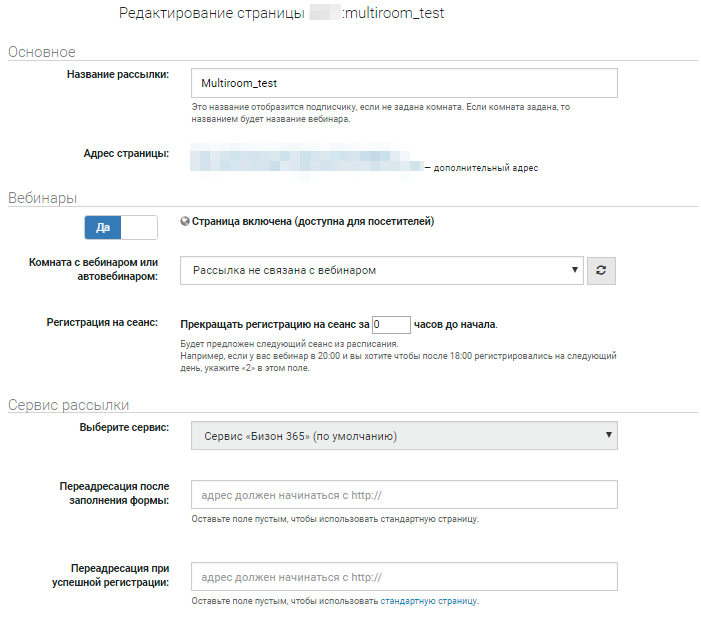This screenshot has width=701, height=641.
Task: Click the "Выберите сервис:" label
Action: 124,428
